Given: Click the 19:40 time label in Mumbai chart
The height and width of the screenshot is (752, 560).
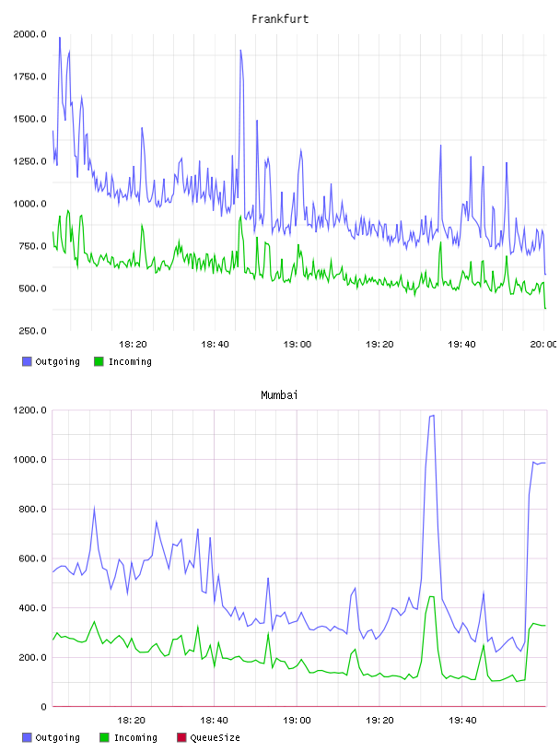Looking at the screenshot, I should click(462, 721).
